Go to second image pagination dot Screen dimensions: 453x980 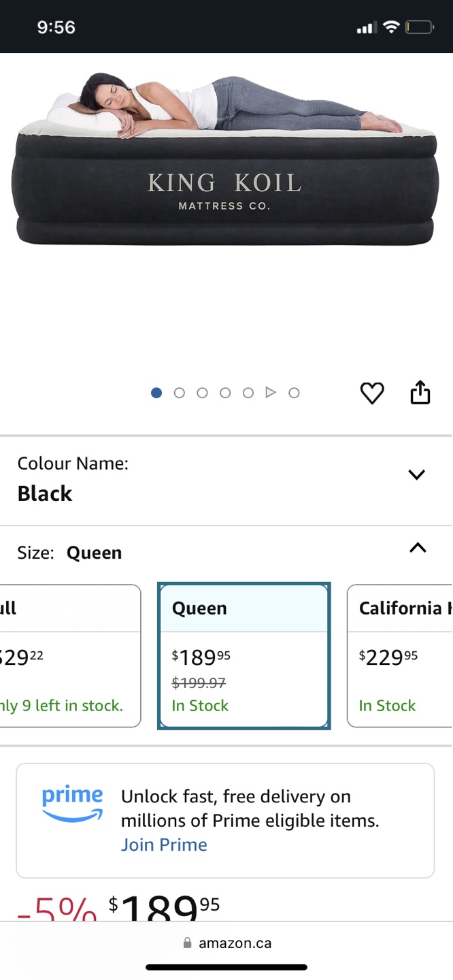click(x=180, y=393)
